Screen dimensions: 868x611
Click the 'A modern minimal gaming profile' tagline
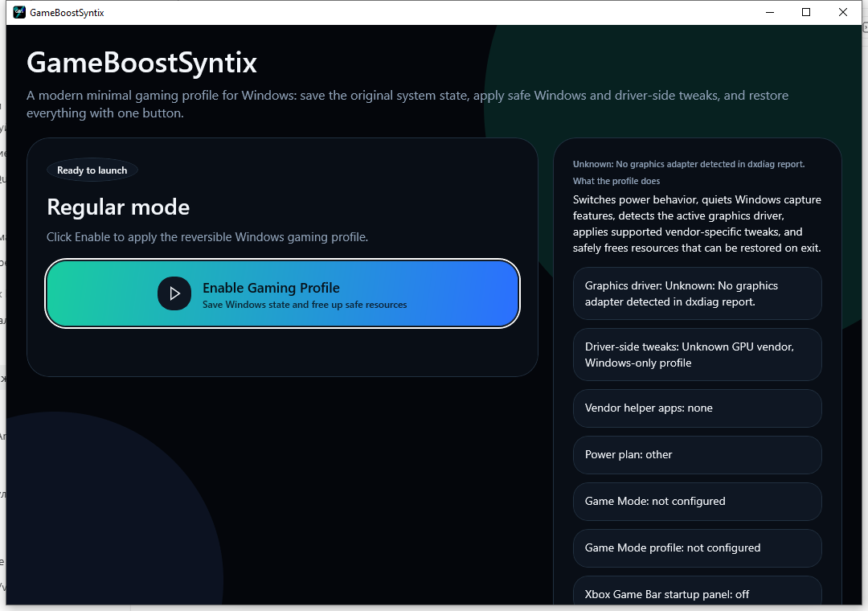(407, 105)
